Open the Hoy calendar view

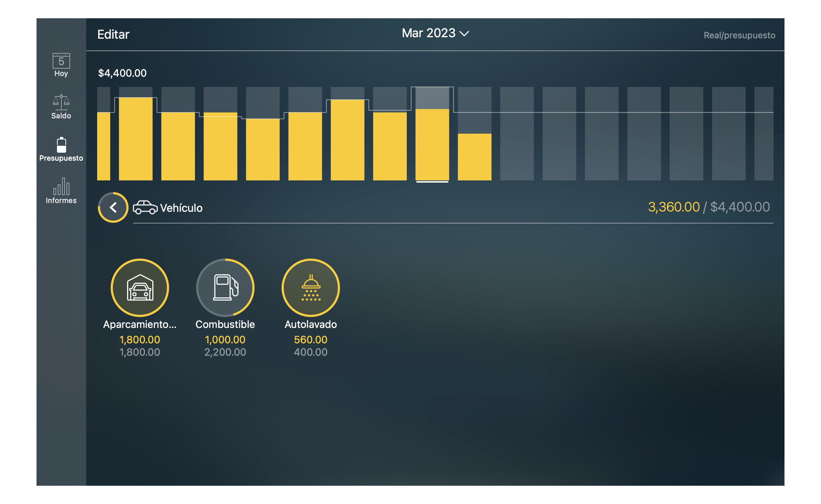click(x=61, y=66)
